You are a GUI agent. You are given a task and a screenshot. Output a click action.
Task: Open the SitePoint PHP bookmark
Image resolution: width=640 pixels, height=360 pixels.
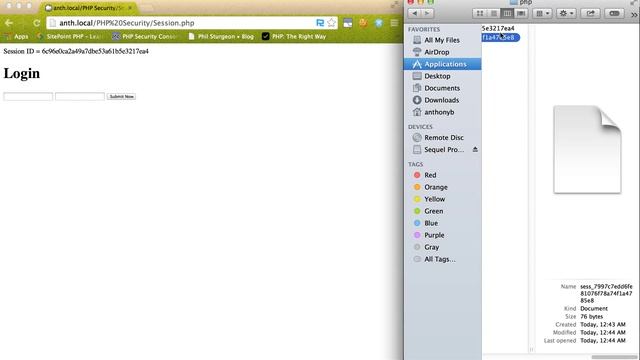(x=69, y=36)
